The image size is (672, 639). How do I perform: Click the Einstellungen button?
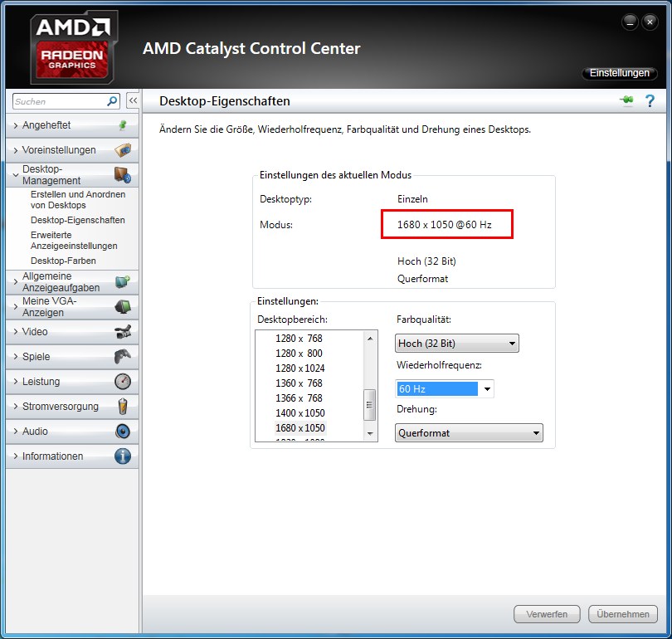coord(619,73)
